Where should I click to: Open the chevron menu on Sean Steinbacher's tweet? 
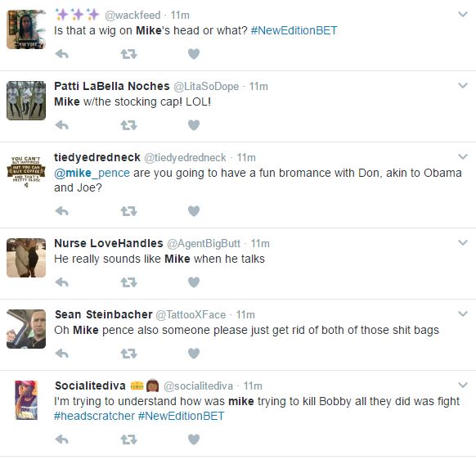click(x=463, y=313)
